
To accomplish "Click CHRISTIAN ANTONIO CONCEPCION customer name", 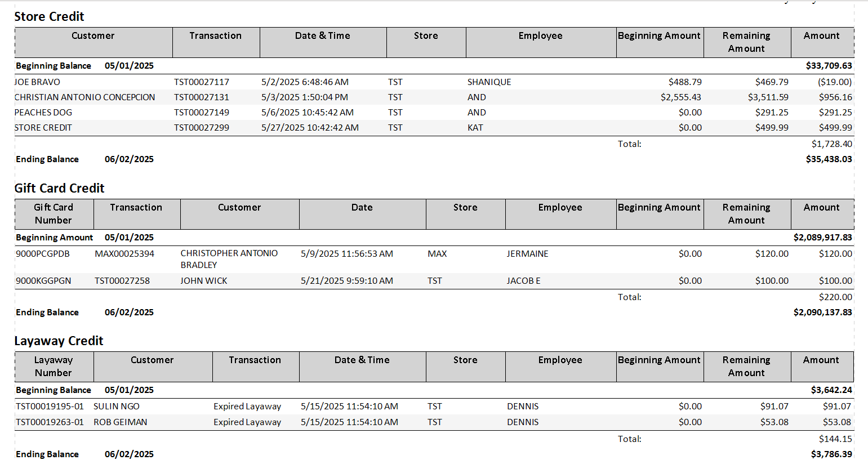I will tap(84, 97).
